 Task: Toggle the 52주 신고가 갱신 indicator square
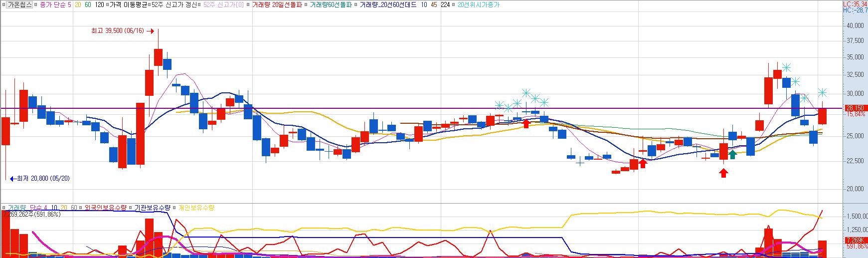(149, 4)
